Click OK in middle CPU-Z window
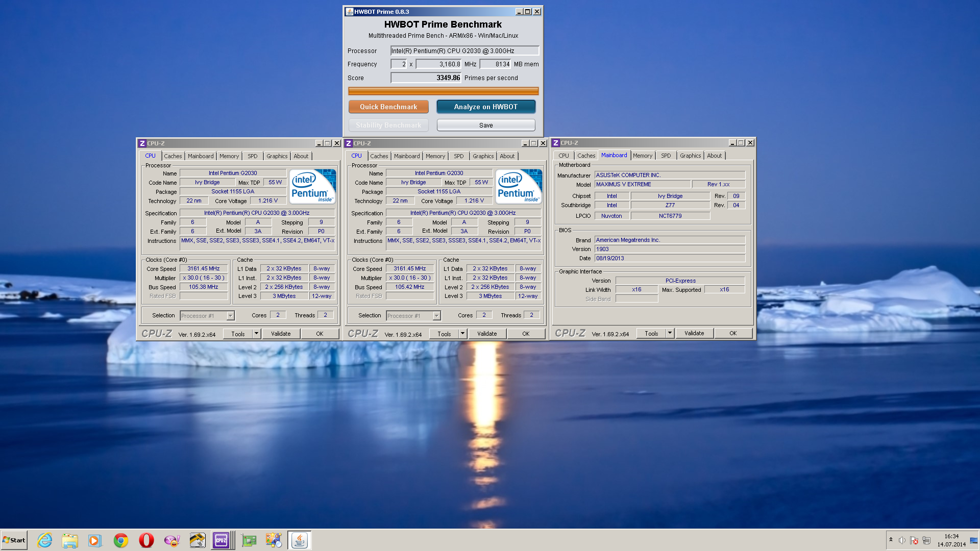 pos(526,334)
